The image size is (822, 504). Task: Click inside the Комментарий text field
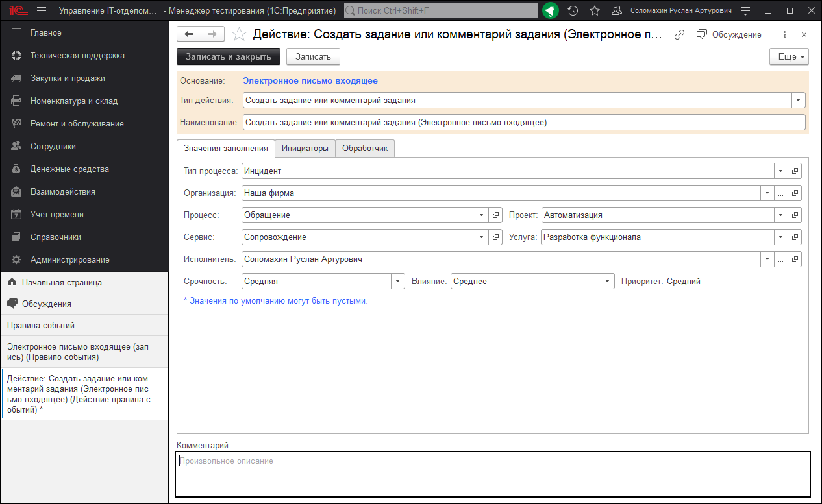tap(455, 480)
